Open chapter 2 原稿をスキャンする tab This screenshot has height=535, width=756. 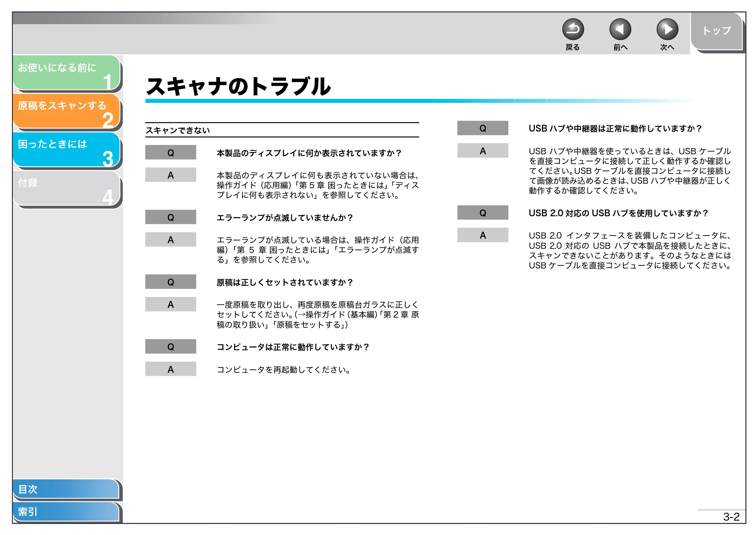67,111
